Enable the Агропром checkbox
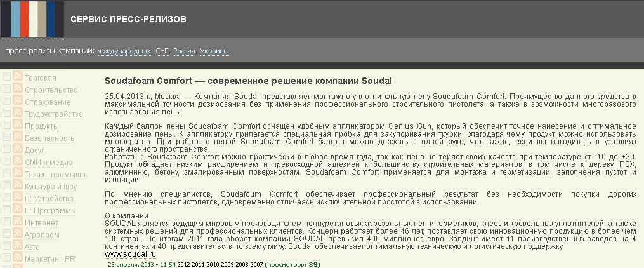This screenshot has width=644, height=268. 6,234
